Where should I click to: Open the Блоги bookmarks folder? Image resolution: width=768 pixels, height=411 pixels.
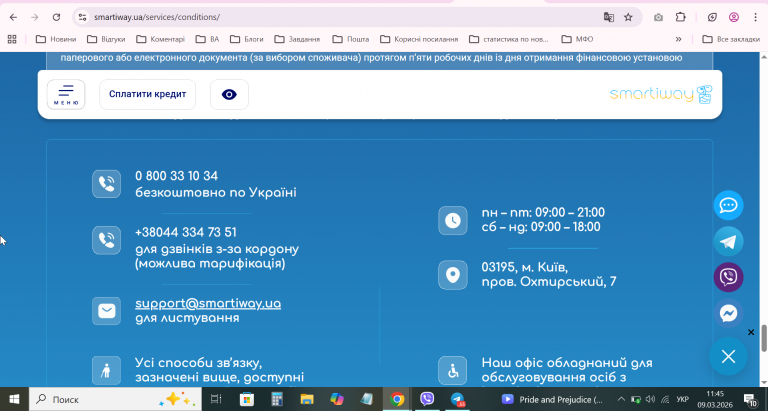pyautogui.click(x=246, y=39)
